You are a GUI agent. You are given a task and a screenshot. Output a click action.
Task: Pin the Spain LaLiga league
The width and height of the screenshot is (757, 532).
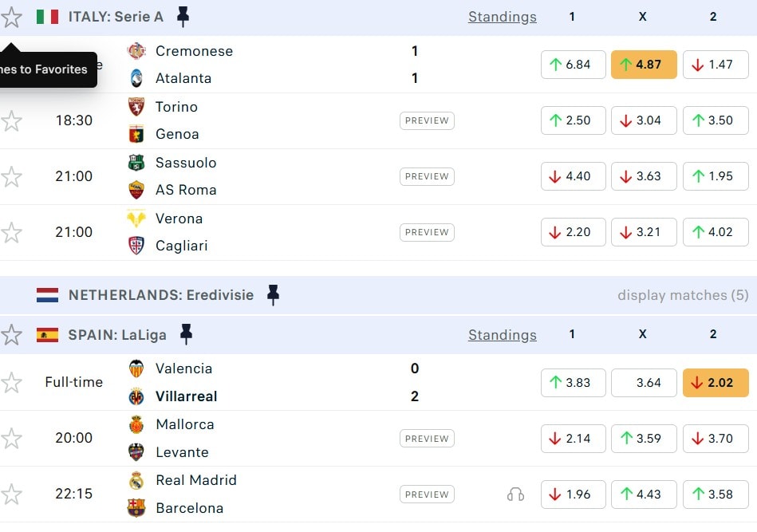click(x=186, y=334)
